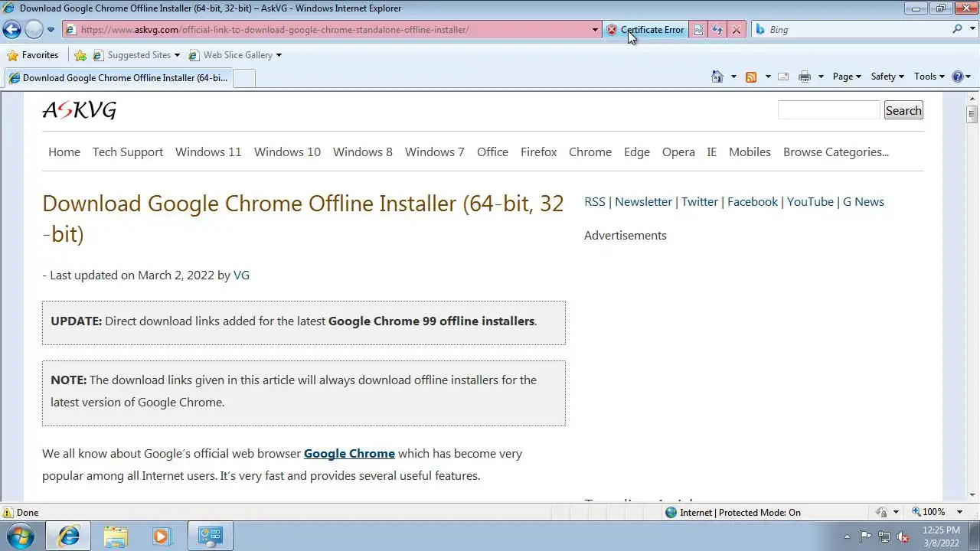The height and width of the screenshot is (551, 980).
Task: Click the vertical scrollbar down arrow
Action: click(x=972, y=495)
